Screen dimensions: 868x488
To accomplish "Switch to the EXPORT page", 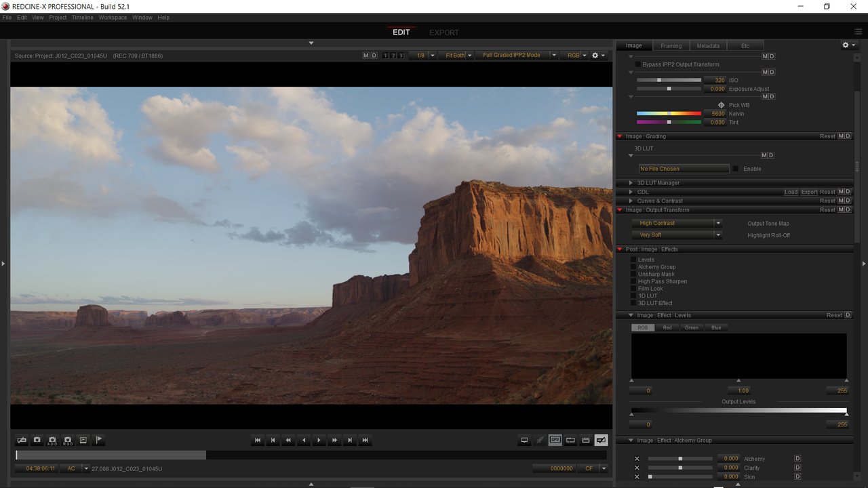I will click(x=443, y=33).
